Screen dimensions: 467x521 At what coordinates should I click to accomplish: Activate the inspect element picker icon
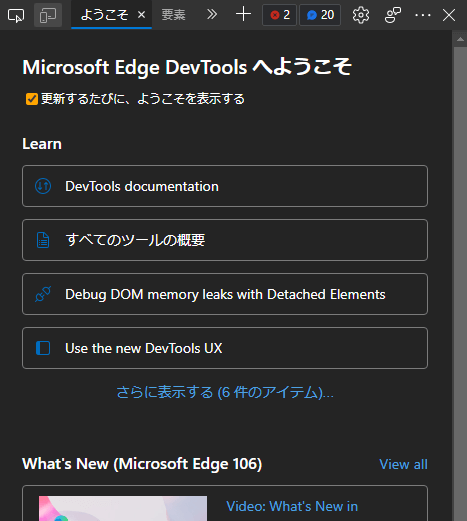click(x=16, y=15)
